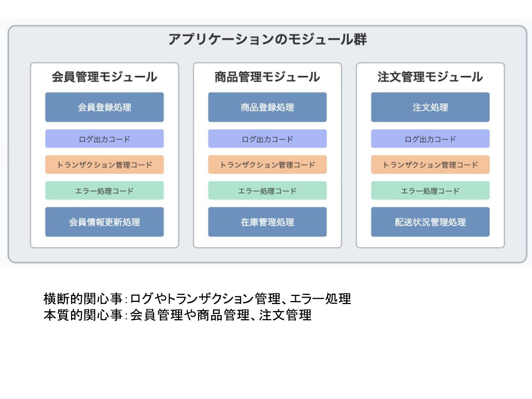Click トランザクション管理コード in 会員管理モジュール

105,165
